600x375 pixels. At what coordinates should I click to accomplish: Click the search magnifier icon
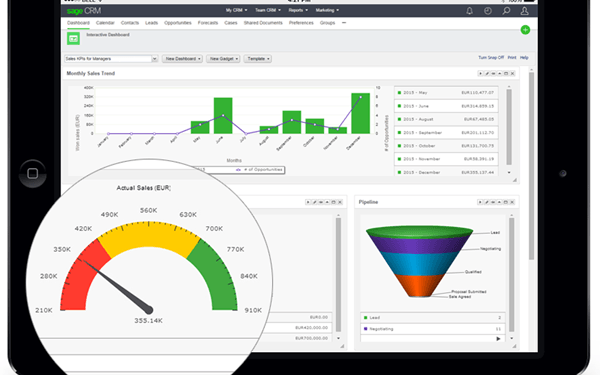pyautogui.click(x=506, y=11)
